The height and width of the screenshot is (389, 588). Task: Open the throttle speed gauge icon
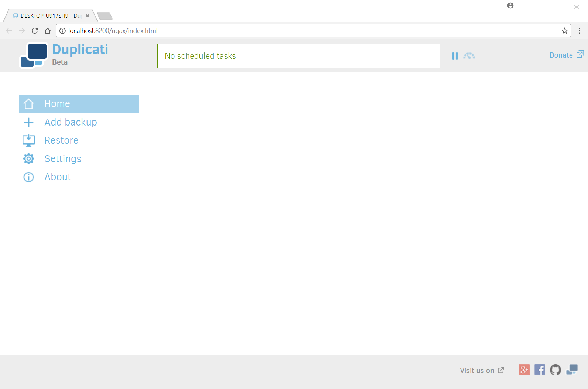469,56
